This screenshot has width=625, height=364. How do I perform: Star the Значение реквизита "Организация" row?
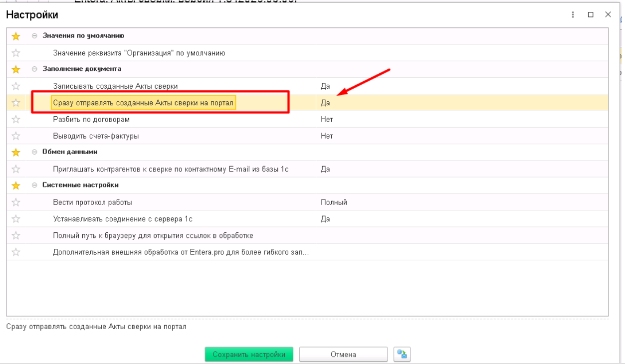pos(16,53)
